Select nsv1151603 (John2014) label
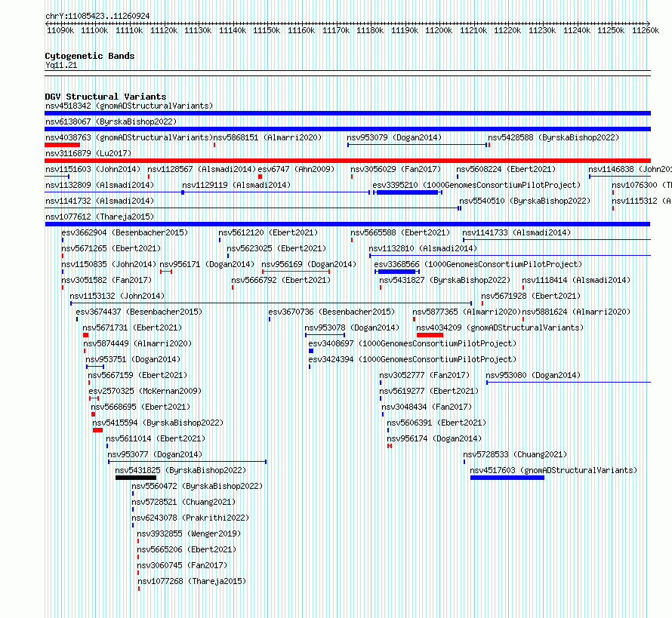Viewport: 672px width, 618px height. (x=93, y=169)
